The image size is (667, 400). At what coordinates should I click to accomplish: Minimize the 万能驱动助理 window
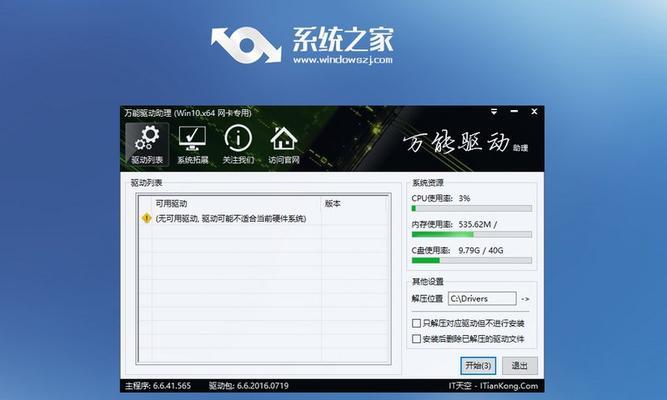514,111
